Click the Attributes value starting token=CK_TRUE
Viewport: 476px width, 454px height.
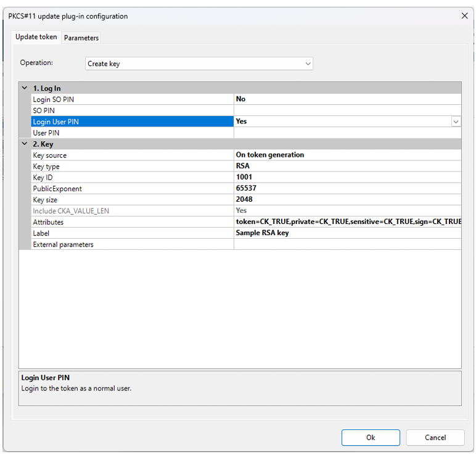[x=348, y=222]
